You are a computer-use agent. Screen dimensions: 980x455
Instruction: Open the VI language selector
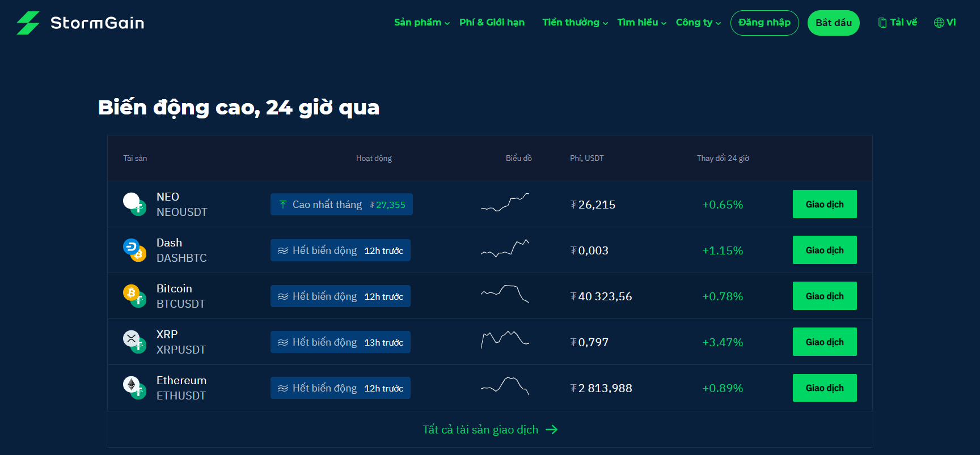pos(945,23)
